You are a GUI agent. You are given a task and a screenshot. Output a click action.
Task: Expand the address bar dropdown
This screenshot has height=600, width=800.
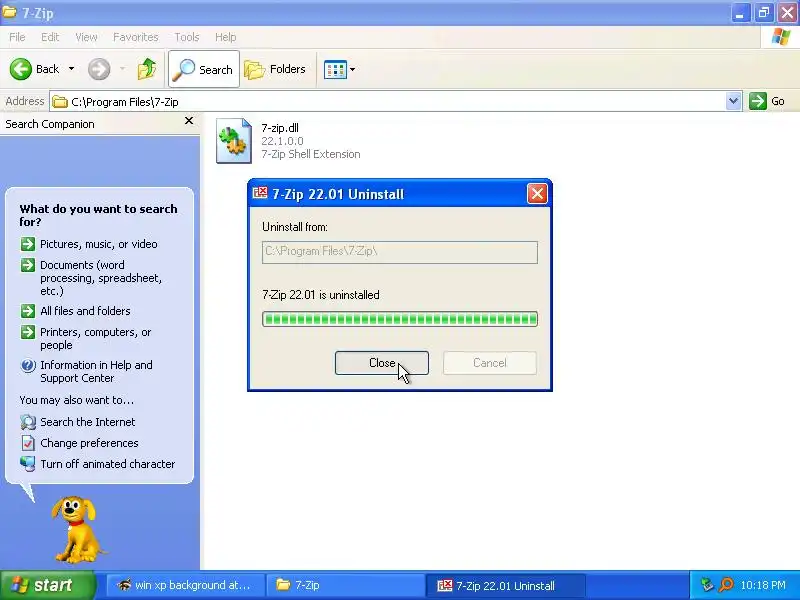click(x=733, y=101)
